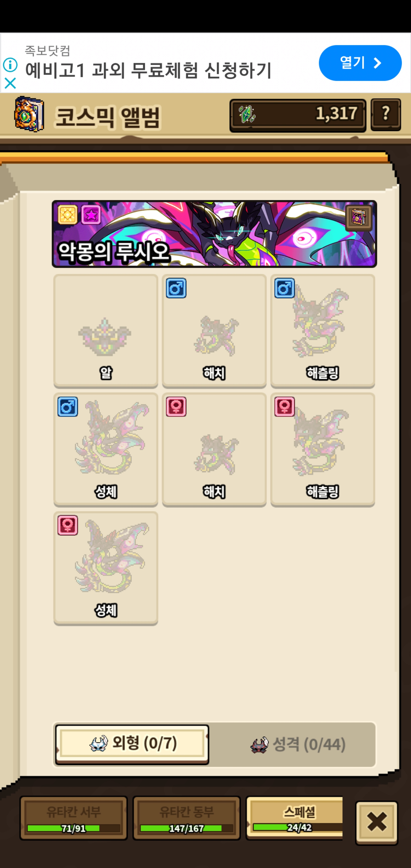This screenshot has width=411, height=868.
Task: Open the 유타칸 동부 region tab
Action: click(x=186, y=818)
